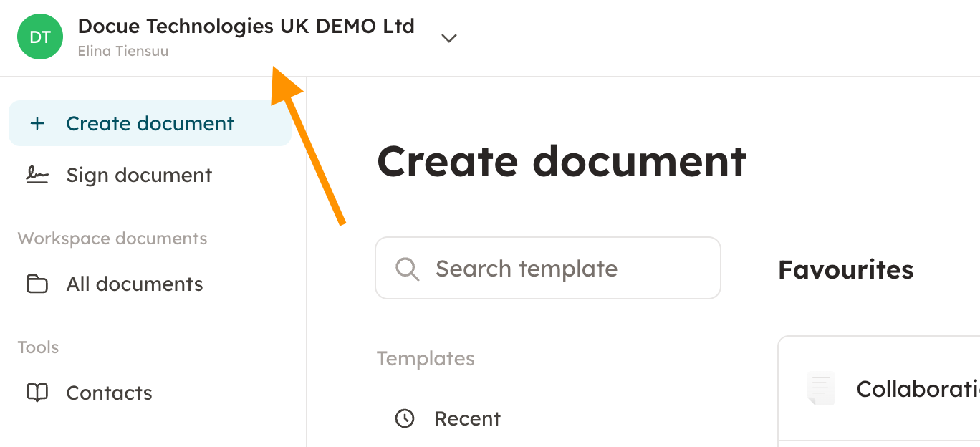Click the document icon on the Collaboration card

click(x=821, y=389)
